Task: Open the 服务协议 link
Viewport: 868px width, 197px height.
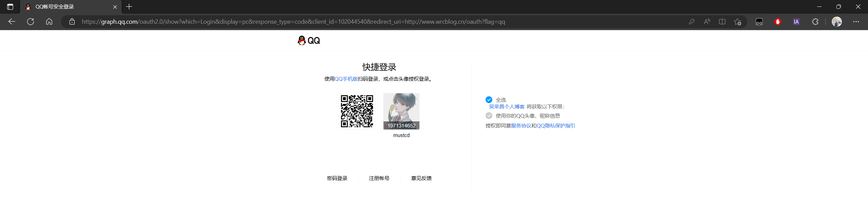Action: click(521, 126)
